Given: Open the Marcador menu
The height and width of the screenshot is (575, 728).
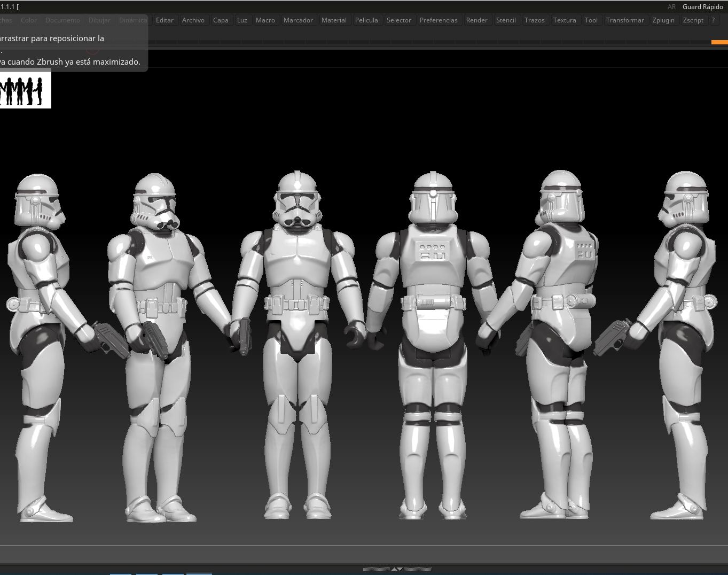Looking at the screenshot, I should (x=298, y=20).
